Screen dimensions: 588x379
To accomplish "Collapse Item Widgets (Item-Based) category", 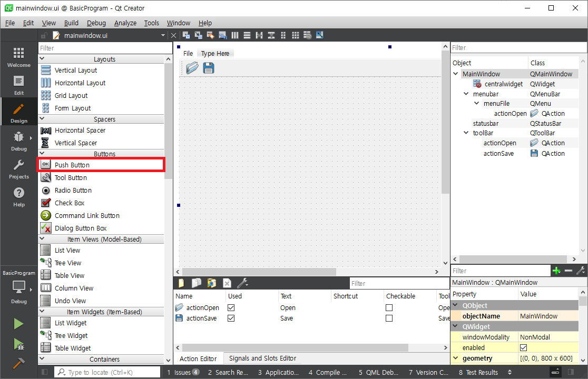I will tap(42, 311).
